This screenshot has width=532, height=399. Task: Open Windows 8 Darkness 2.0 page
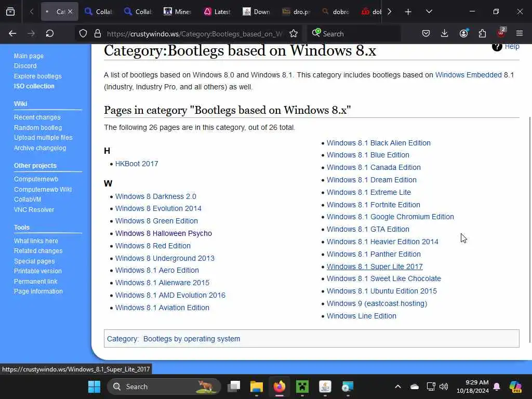pos(156,196)
